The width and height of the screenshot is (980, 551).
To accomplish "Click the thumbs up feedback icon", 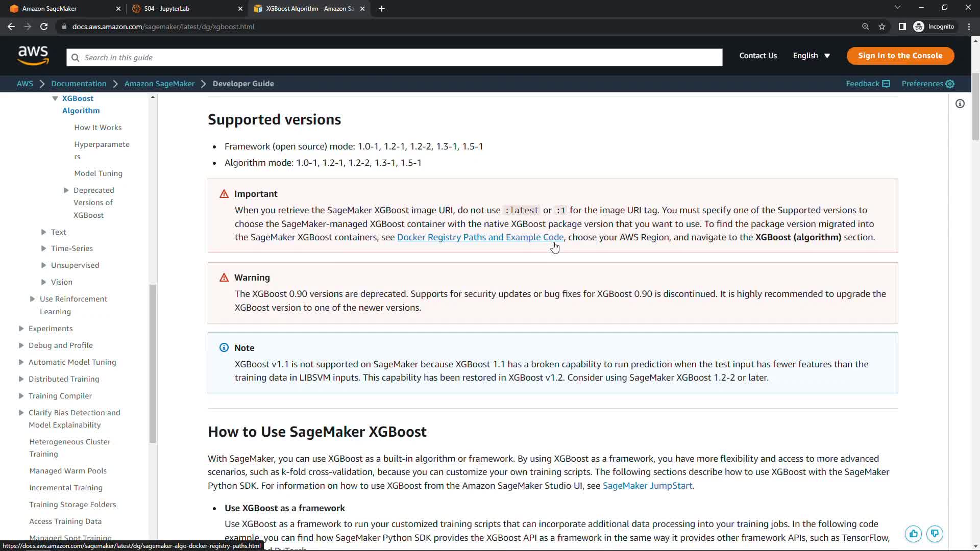I will click(913, 534).
